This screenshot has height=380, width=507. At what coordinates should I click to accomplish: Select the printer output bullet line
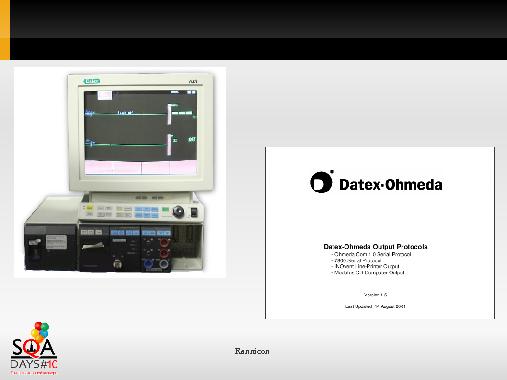pos(365,266)
